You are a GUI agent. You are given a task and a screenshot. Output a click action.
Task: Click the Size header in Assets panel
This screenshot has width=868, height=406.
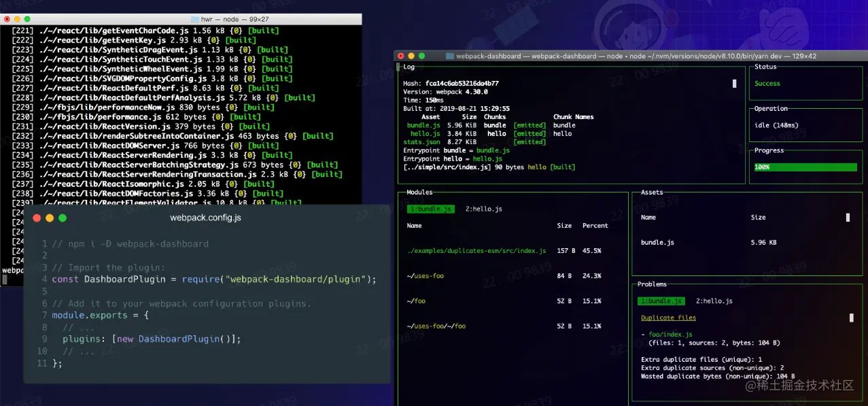pos(759,218)
